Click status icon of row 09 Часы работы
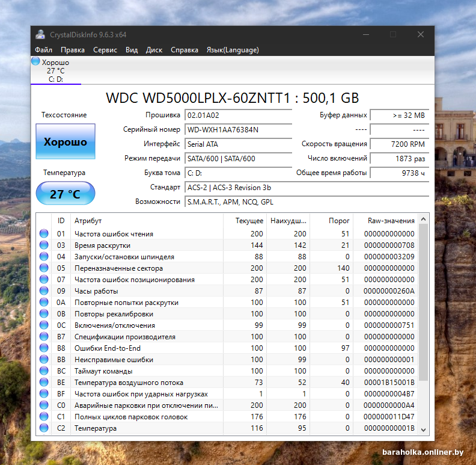The image size is (476, 465). pyautogui.click(x=44, y=291)
